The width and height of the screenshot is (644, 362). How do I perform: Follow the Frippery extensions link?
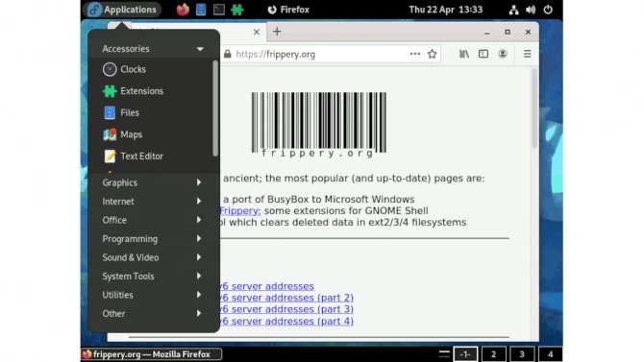click(x=240, y=211)
